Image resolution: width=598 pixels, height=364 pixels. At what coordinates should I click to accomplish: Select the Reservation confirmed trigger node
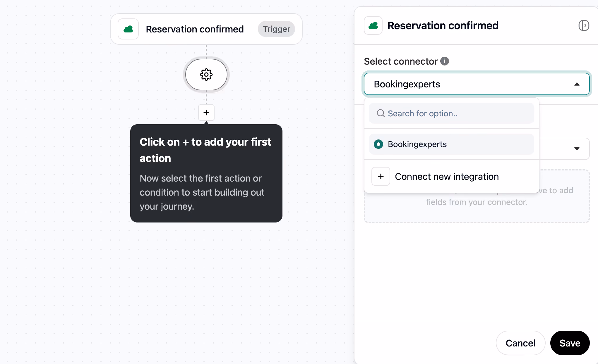click(206, 29)
